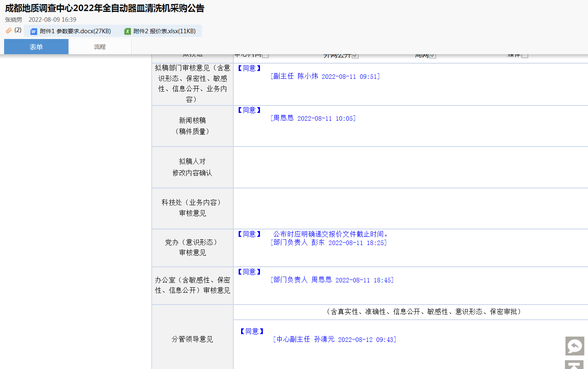
Task: Click the scroll-to-top arrow icon
Action: [x=574, y=365]
